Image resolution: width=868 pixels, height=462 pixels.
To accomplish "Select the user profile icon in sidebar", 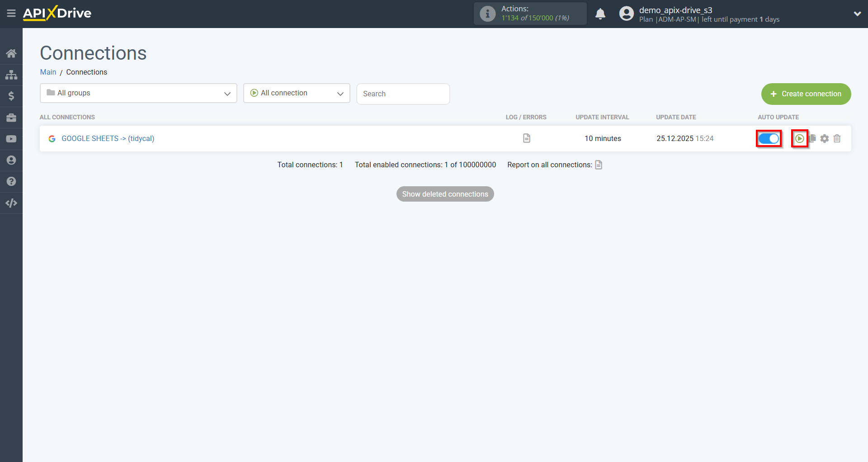I will coord(11,160).
